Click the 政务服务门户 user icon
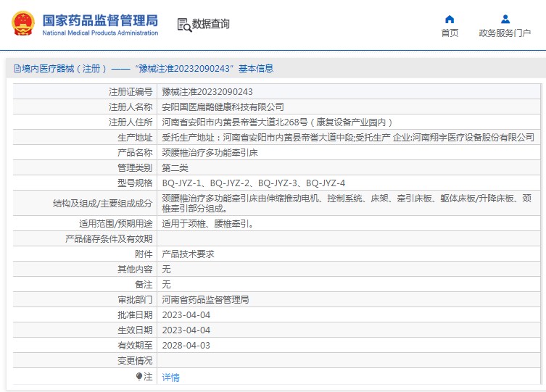546x392 pixels. 505,19
